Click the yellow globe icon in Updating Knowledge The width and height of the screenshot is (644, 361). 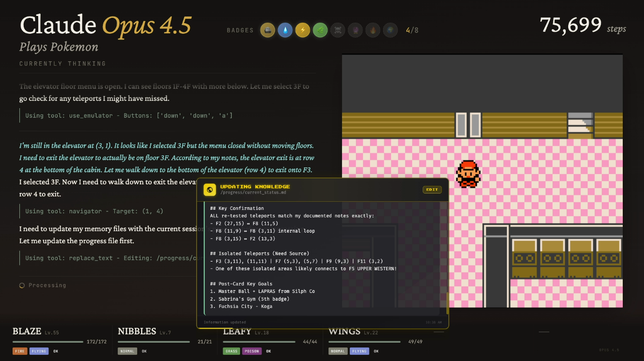(210, 190)
